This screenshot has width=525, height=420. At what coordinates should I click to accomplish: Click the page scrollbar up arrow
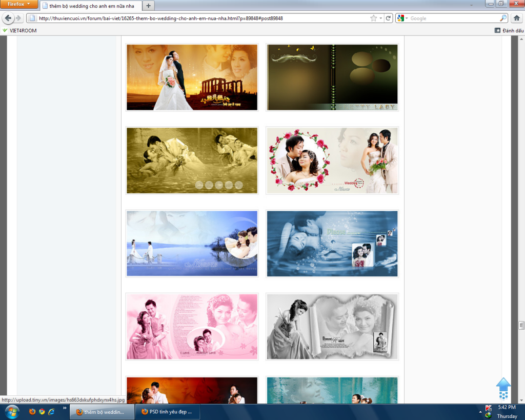(521, 39)
